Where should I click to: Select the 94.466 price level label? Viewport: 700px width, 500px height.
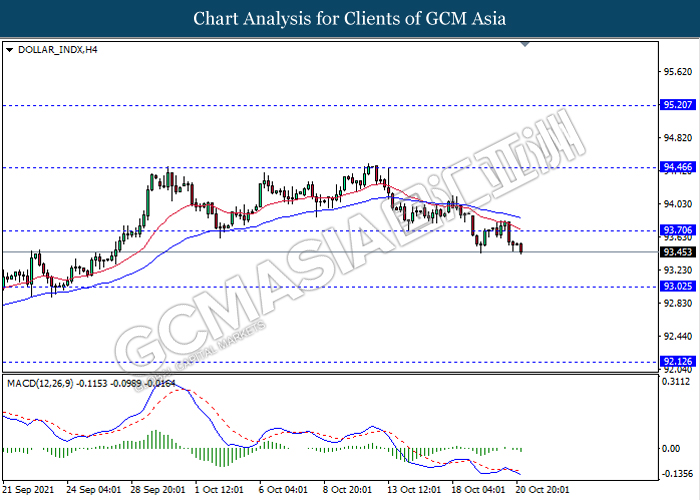coord(678,167)
